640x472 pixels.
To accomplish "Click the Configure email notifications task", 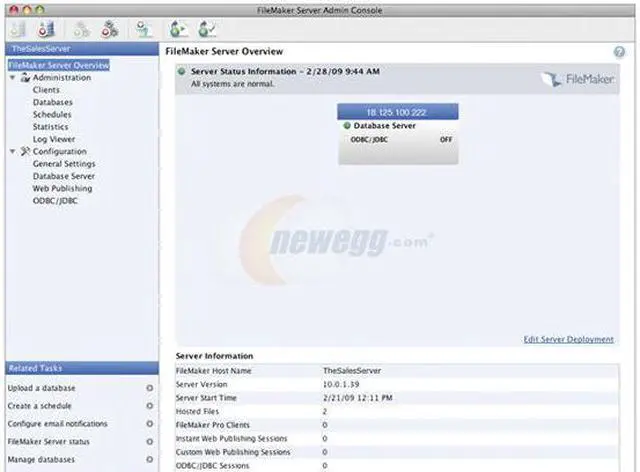I will [57, 424].
